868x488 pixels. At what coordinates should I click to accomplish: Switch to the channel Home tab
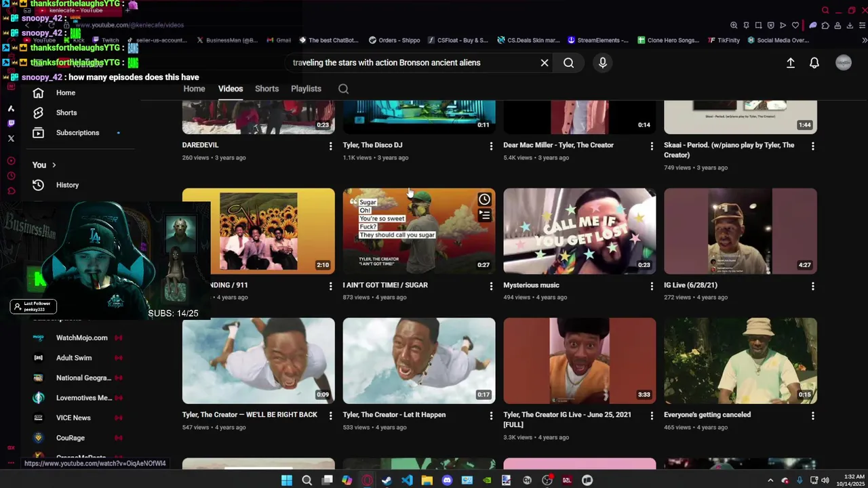(x=194, y=89)
